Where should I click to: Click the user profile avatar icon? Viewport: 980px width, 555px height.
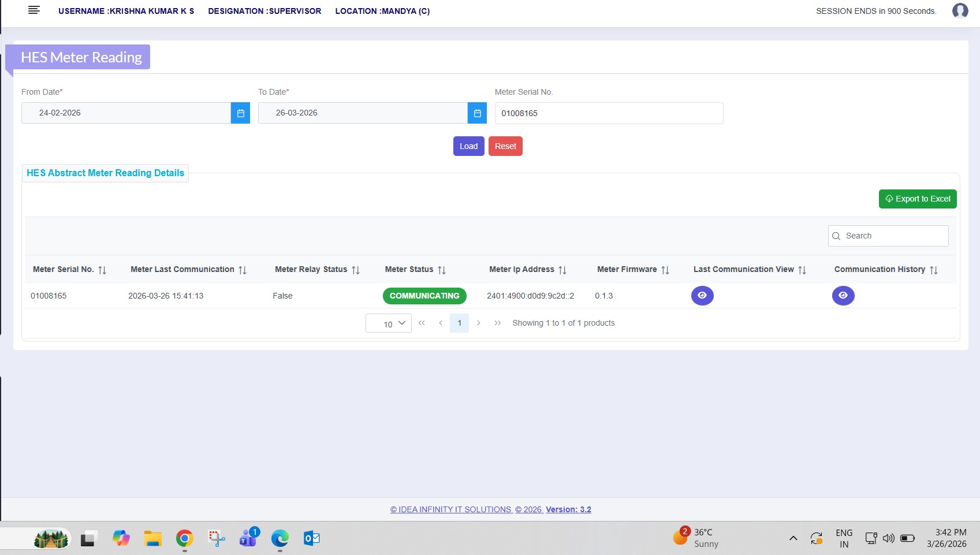960,11
